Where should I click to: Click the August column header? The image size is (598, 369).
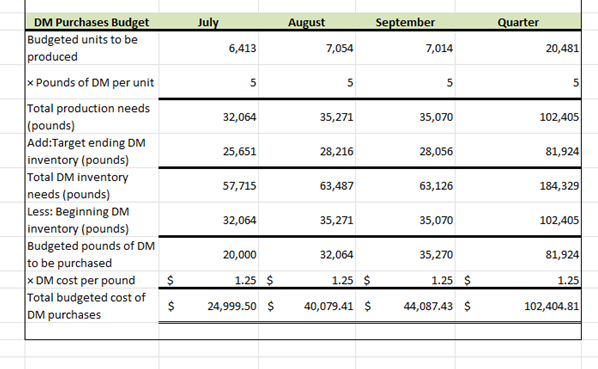pos(307,22)
